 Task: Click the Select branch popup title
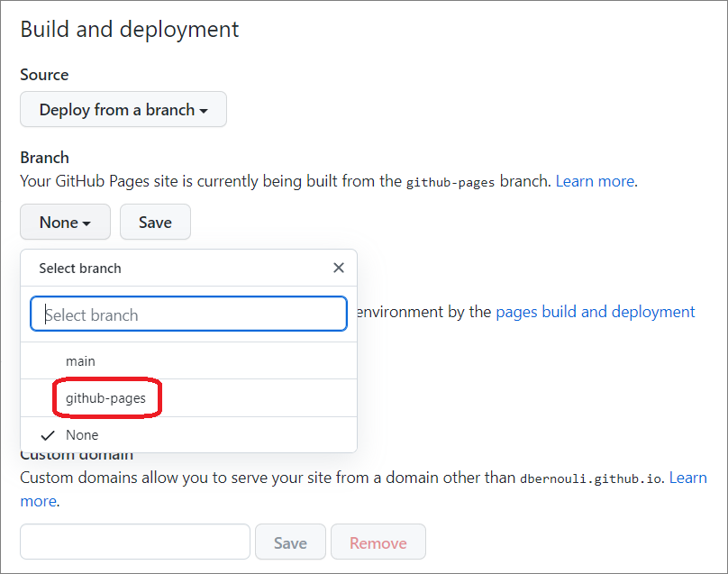tap(80, 269)
